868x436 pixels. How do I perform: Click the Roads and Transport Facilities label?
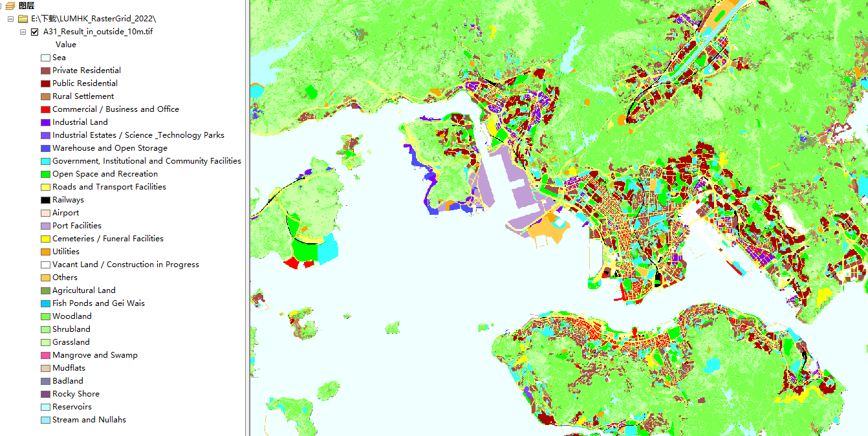click(109, 187)
